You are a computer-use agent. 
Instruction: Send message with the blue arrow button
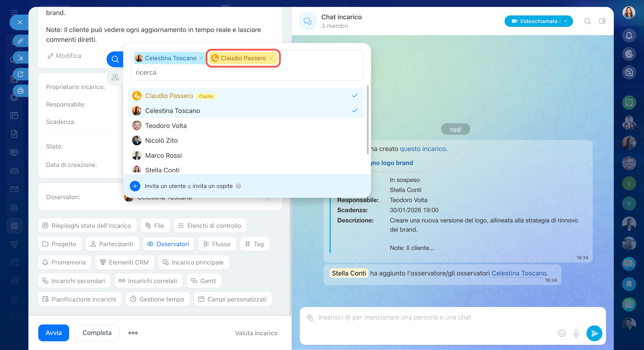pyautogui.click(x=594, y=333)
